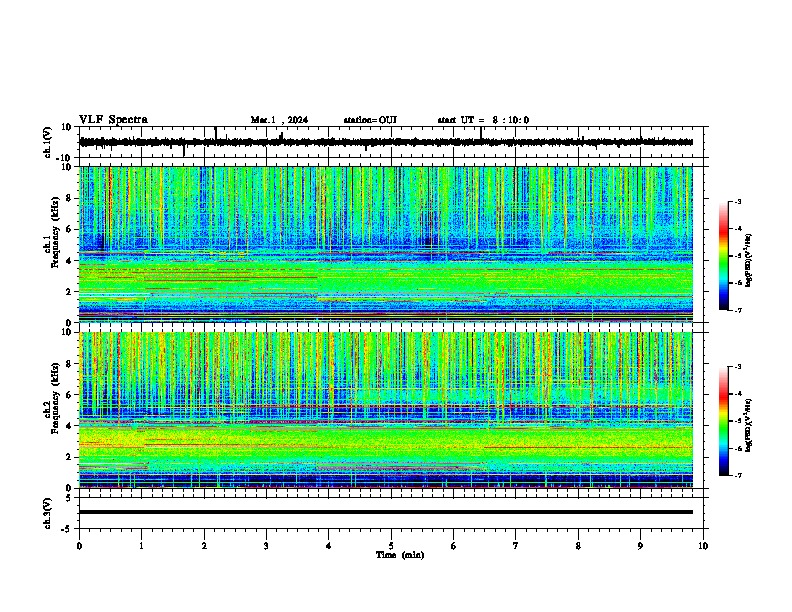Click the "6" kHz tick on ch.2 spectrogram
This screenshot has height=612, width=792.
(69, 395)
